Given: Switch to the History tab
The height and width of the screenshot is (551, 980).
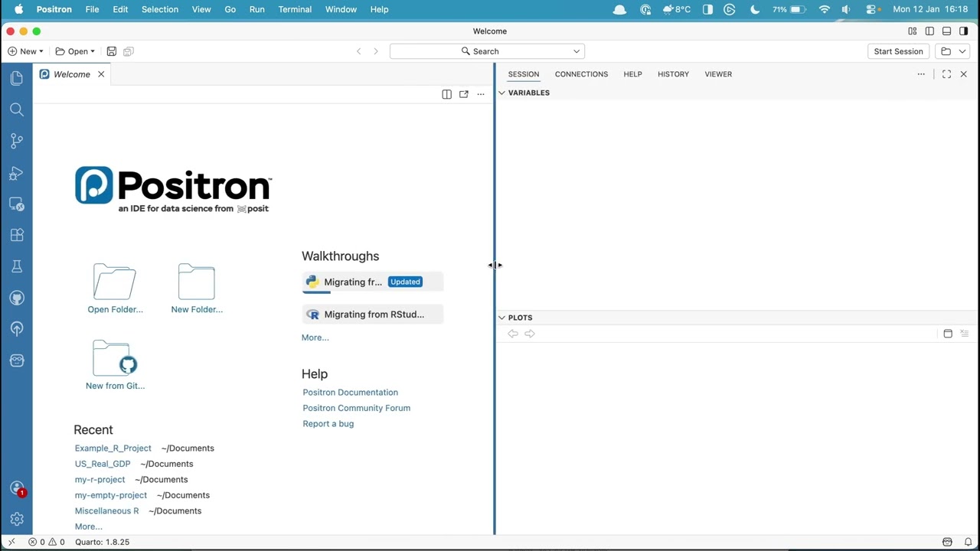Looking at the screenshot, I should click(673, 74).
